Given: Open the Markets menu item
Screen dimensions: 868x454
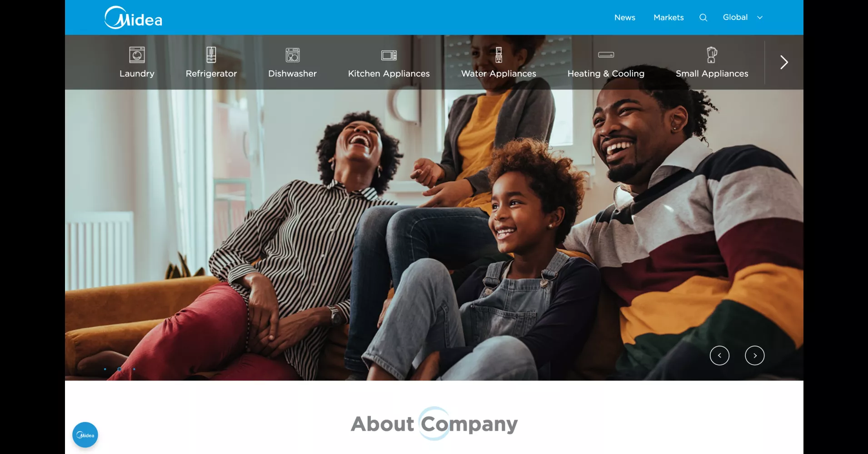Looking at the screenshot, I should click(668, 17).
